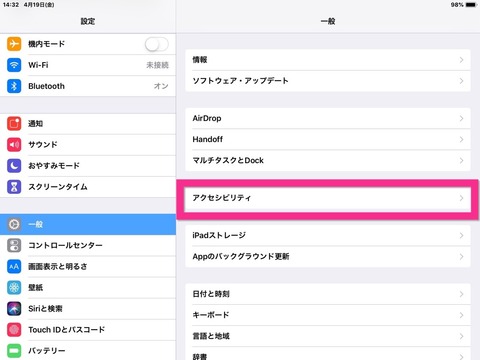Open chevron on ソフトウェア・アップデート row
This screenshot has width=480, height=360.
click(x=461, y=81)
